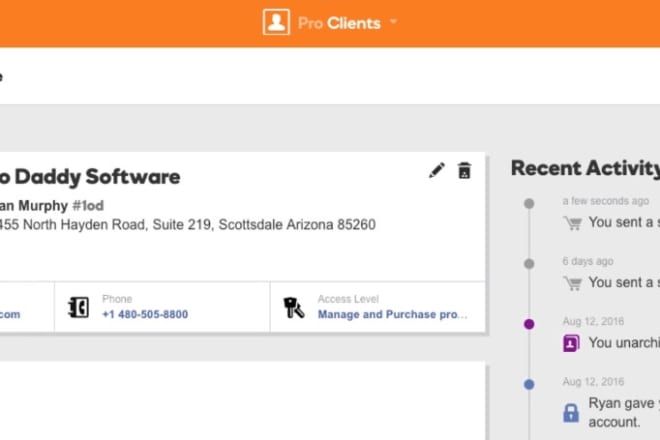This screenshot has width=660, height=440.
Task: Open Manage and Purchase products access link
Action: tap(392, 315)
